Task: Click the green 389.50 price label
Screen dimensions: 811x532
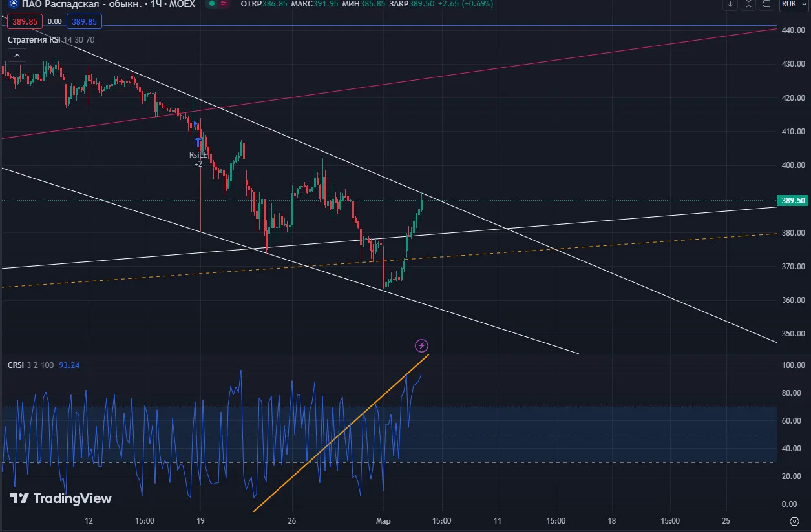Action: [793, 201]
